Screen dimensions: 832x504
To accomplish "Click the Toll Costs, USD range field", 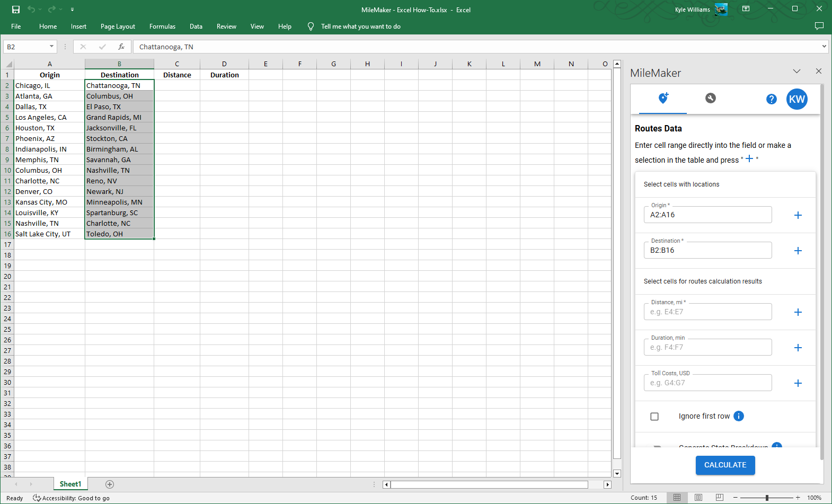I will 707,383.
